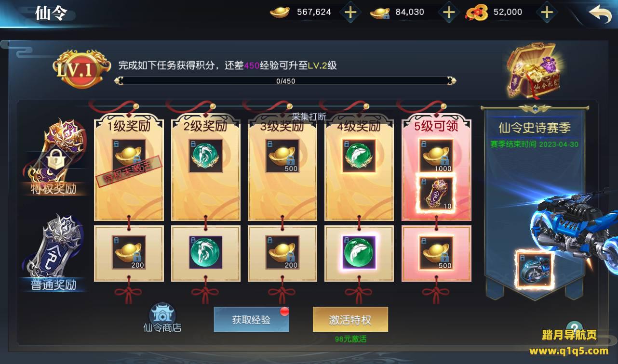Select the level 2 normal green horse orb
The width and height of the screenshot is (618, 364).
(205, 252)
